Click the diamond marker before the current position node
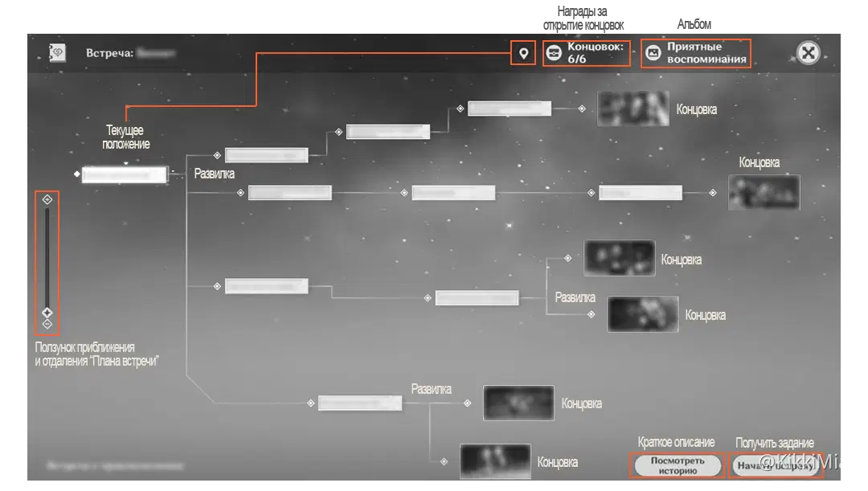This screenshot has height=491, width=868. click(77, 174)
